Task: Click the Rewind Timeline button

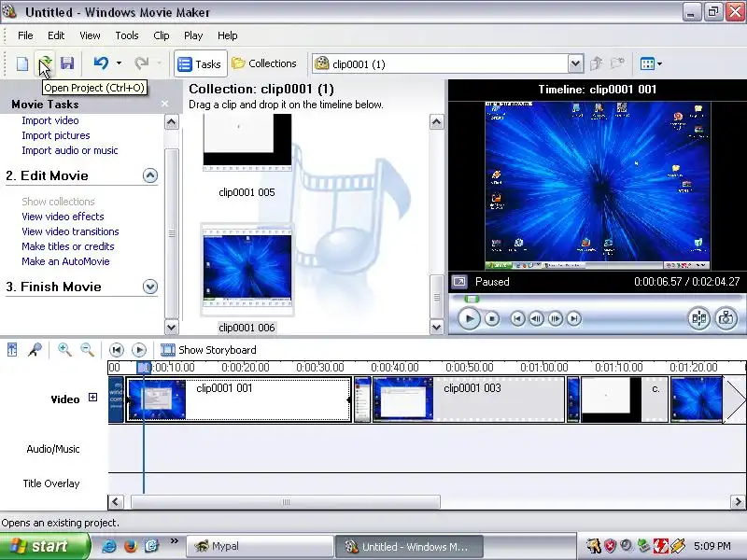Action: [x=116, y=350]
